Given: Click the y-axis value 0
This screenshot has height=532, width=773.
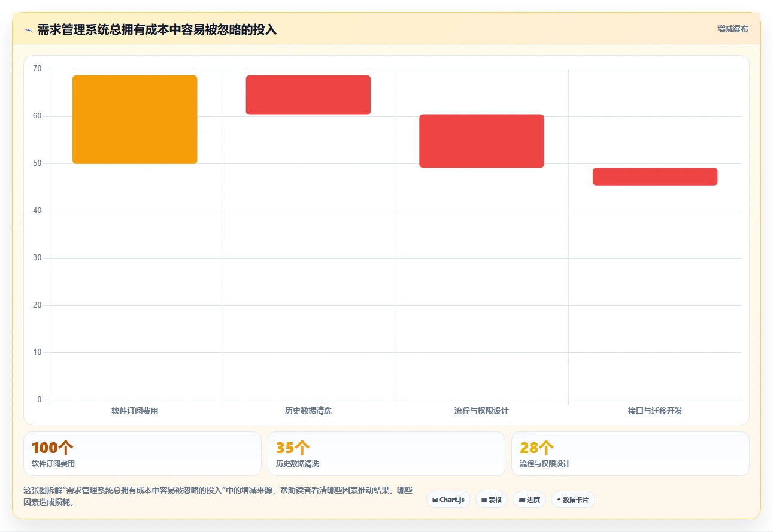Looking at the screenshot, I should click(x=40, y=400).
